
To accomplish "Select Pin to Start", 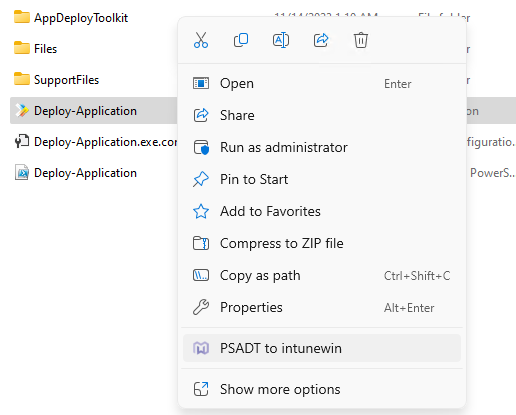I will (x=322, y=179).
